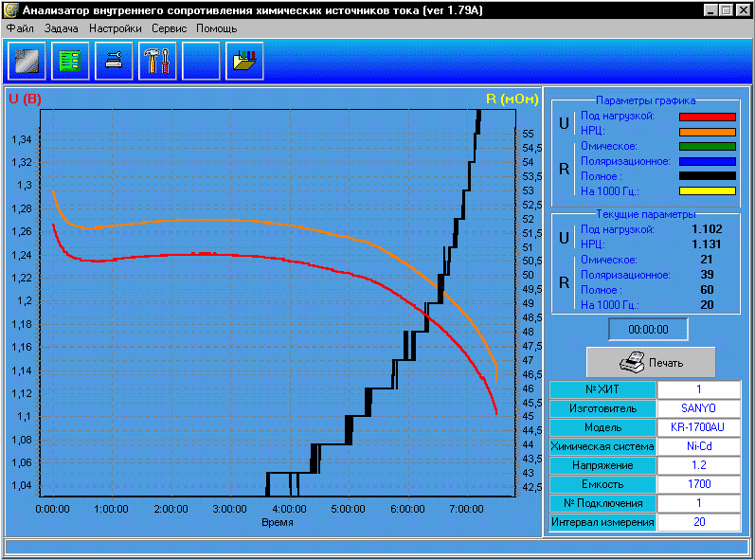The image size is (755, 560).
Task: Click the blank fifth toolbar button
Action: point(201,61)
